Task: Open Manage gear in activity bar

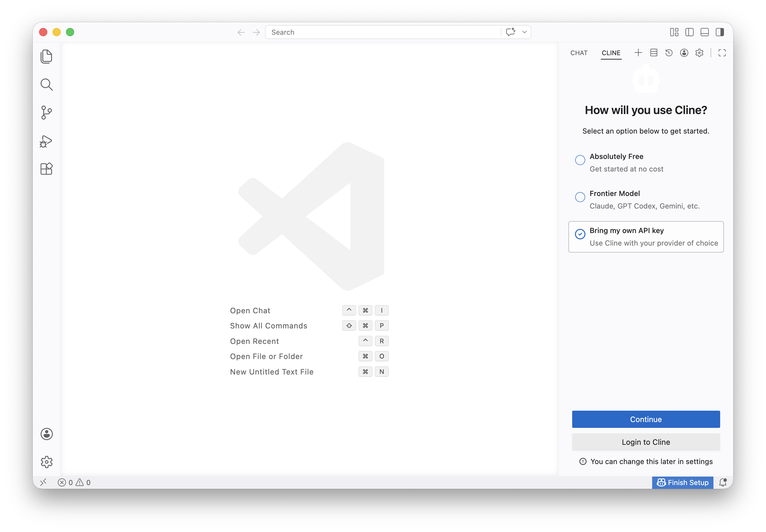Action: click(46, 462)
